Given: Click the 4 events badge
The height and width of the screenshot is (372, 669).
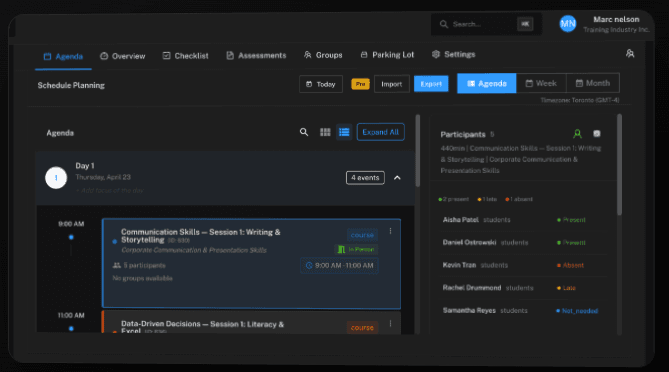Looking at the screenshot, I should coord(365,178).
